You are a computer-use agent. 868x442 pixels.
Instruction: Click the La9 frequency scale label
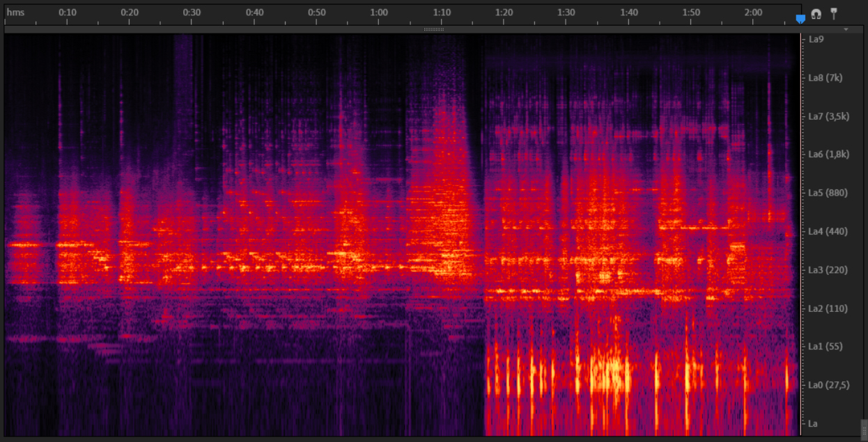pyautogui.click(x=815, y=40)
